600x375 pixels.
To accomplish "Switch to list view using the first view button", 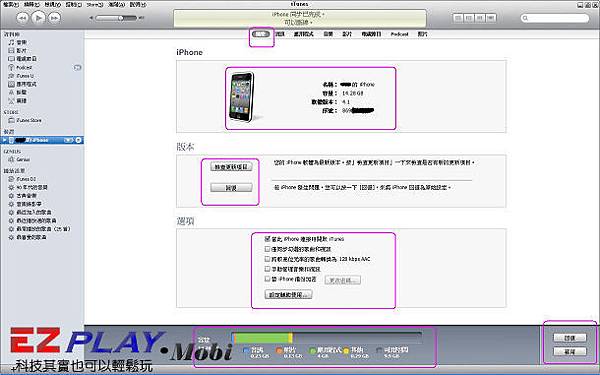I will click(x=458, y=18).
